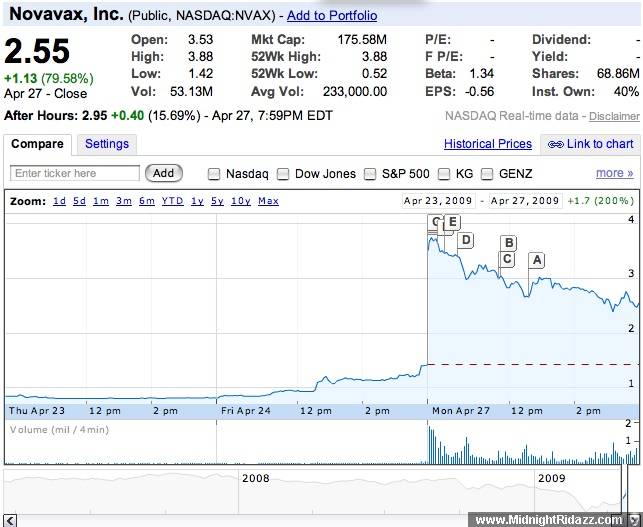Switch to the Settings tab
Viewport: 643px width, 527px height.
click(107, 144)
